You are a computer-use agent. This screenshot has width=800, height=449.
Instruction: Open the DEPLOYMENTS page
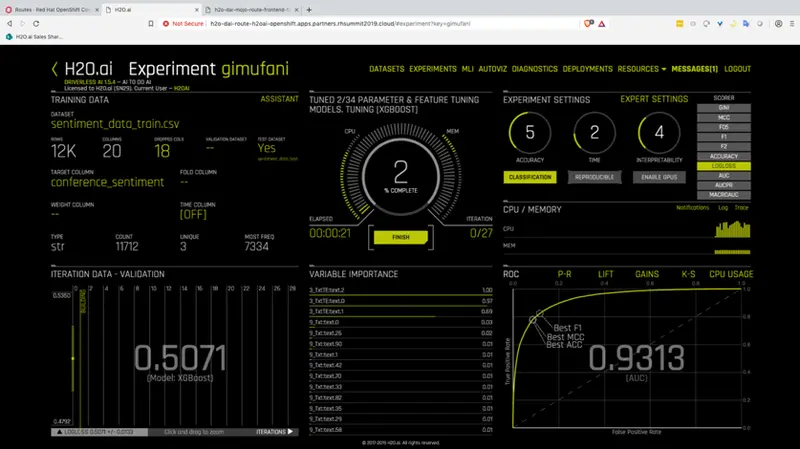[587, 69]
